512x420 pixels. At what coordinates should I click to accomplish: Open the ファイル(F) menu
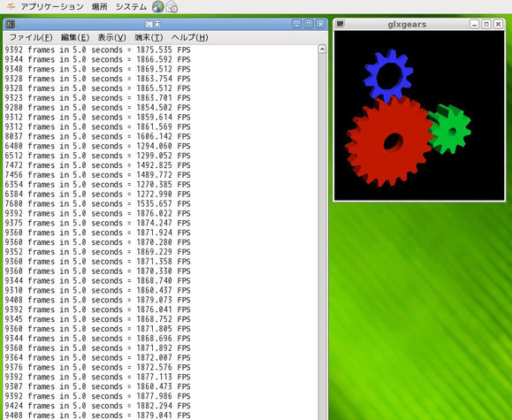point(31,37)
